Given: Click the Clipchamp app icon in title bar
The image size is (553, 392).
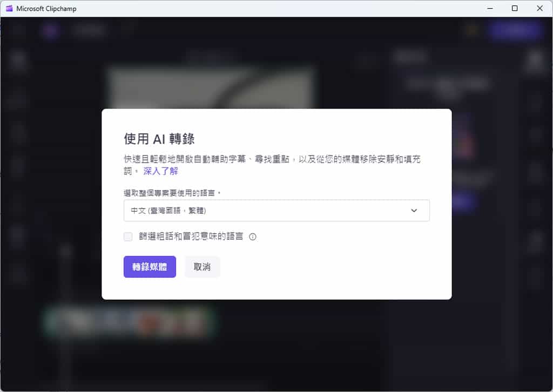Looking at the screenshot, I should [9, 9].
